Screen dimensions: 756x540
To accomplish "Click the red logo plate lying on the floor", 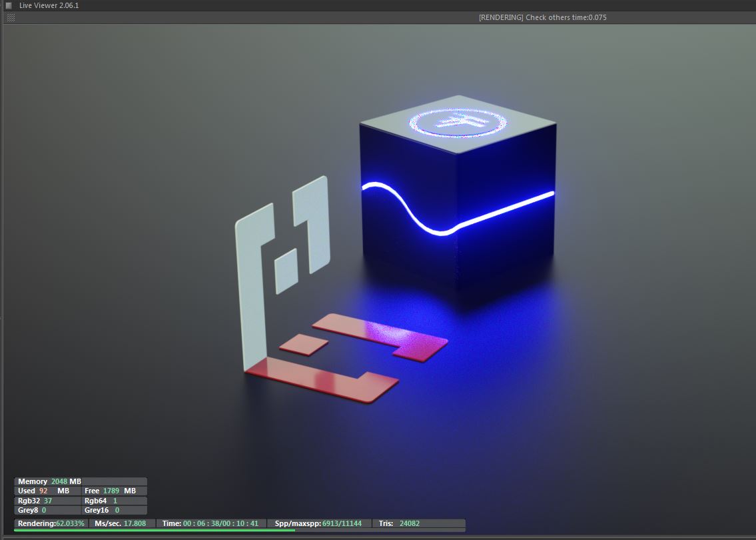I will [x=345, y=358].
